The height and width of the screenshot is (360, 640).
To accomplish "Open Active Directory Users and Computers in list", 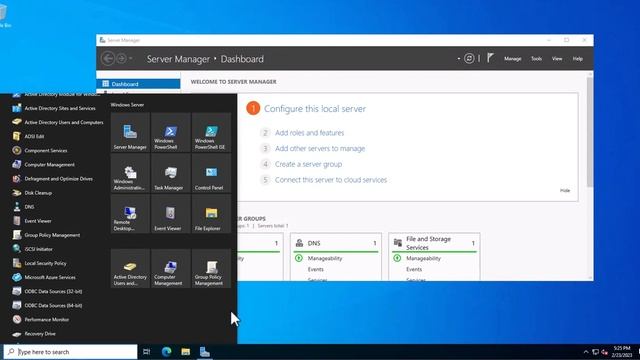I will [x=58, y=122].
